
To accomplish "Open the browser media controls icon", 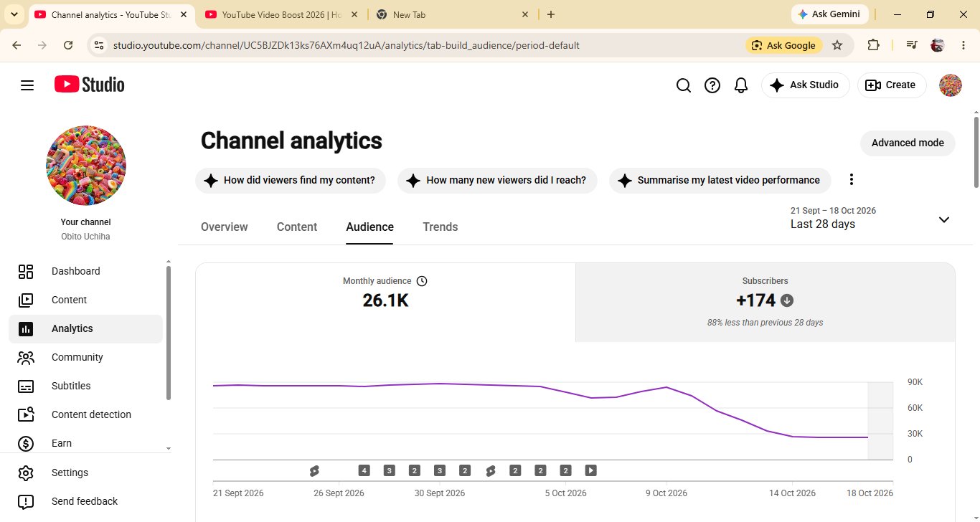I will (x=912, y=45).
